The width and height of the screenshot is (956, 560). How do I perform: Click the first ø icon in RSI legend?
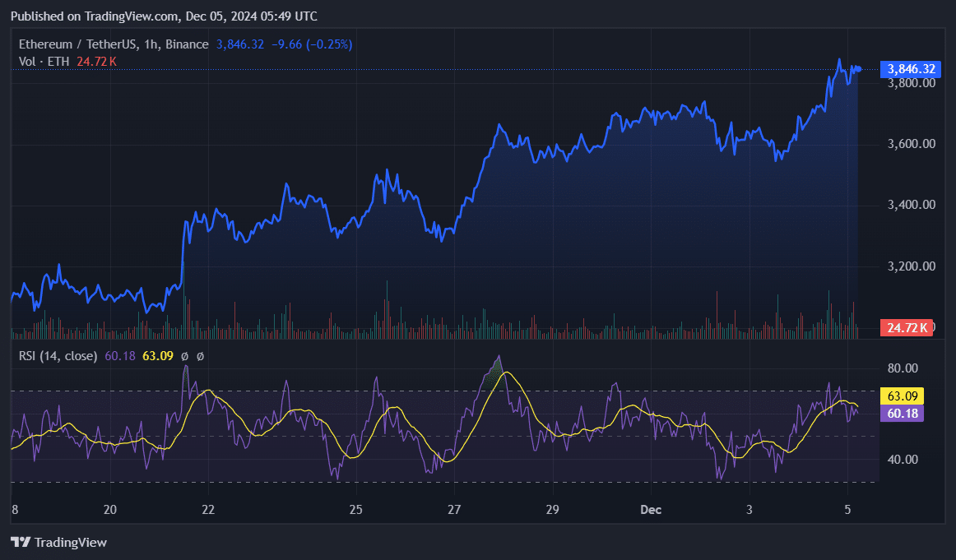(185, 356)
